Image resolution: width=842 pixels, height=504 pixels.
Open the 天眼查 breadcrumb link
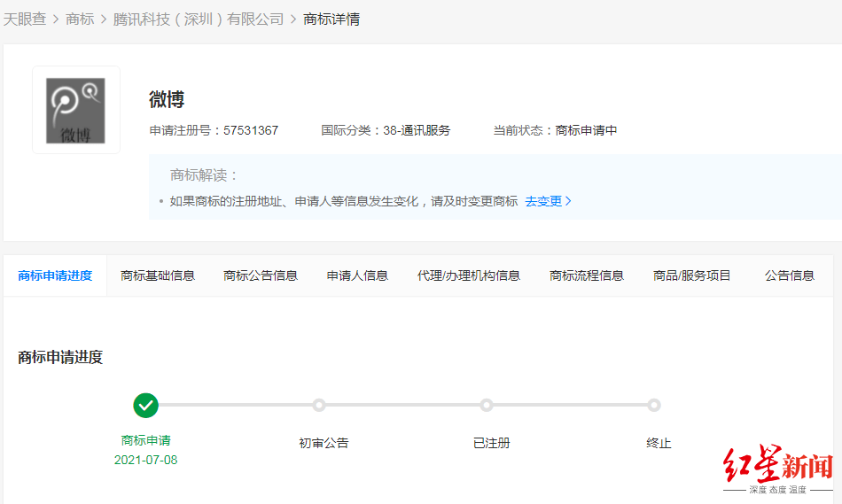[25, 19]
